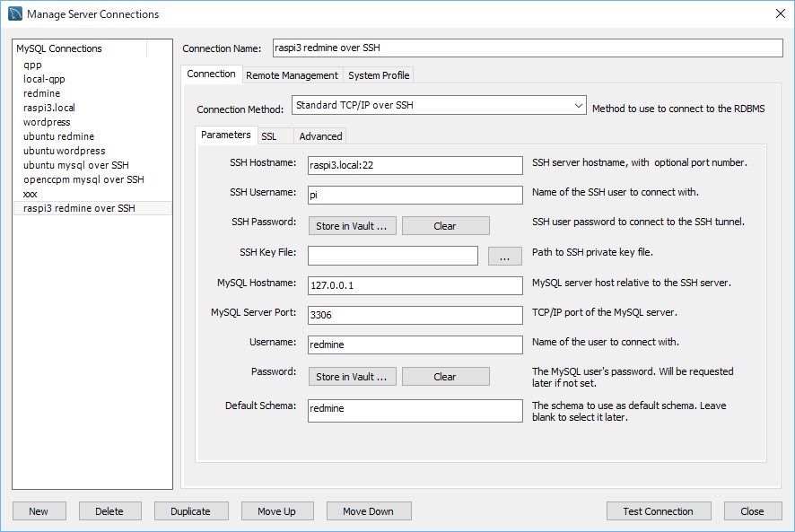The image size is (795, 532).
Task: Move the selected connection up
Action: pos(276,511)
